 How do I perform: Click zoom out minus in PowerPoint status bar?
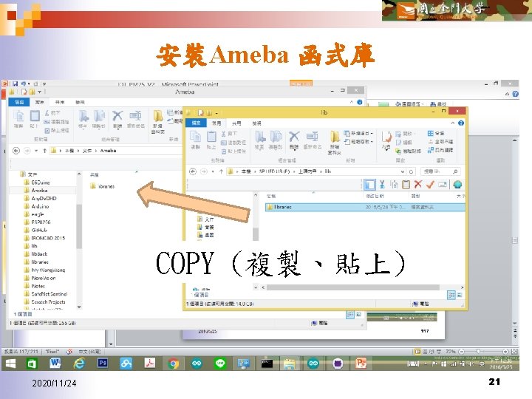[461, 352]
